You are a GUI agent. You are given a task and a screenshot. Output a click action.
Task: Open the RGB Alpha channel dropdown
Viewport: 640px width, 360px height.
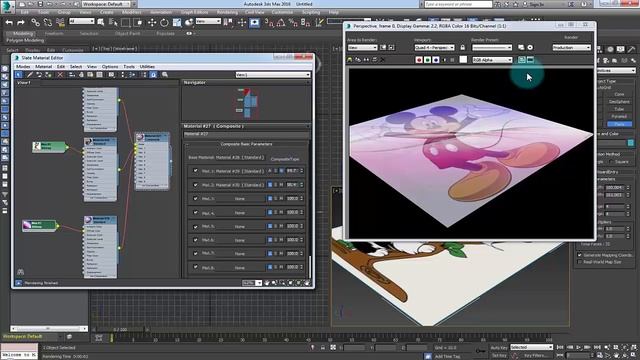(x=492, y=60)
